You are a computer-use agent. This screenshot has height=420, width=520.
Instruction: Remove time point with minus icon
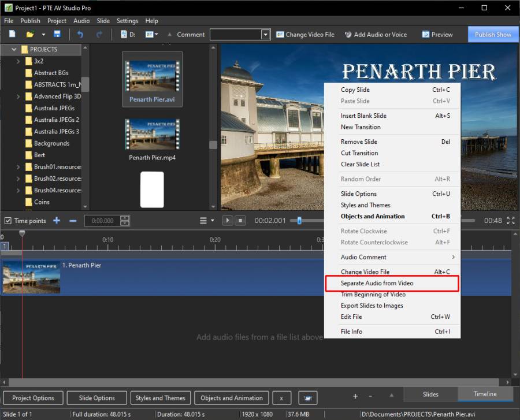pos(73,221)
